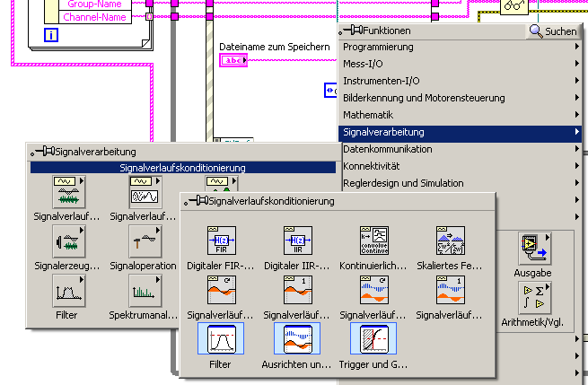
Task: Open the Datenkommunikation submenu
Action: (x=461, y=149)
